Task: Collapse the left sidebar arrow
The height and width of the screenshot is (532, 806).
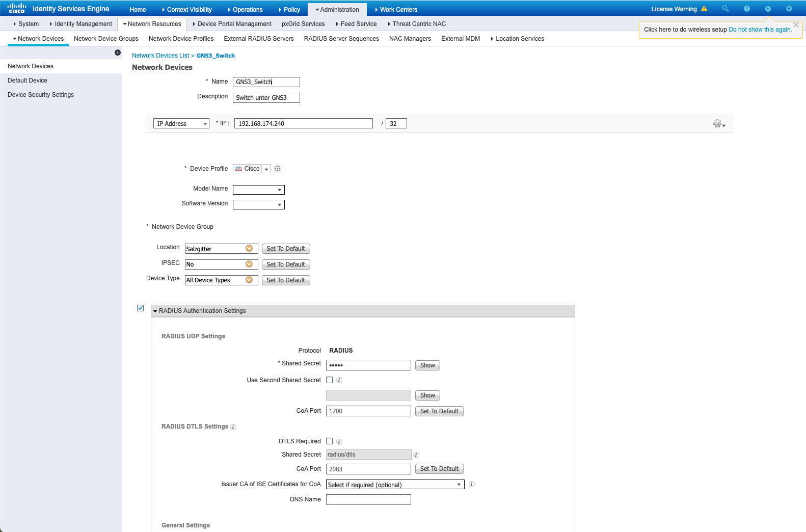Action: pos(118,52)
